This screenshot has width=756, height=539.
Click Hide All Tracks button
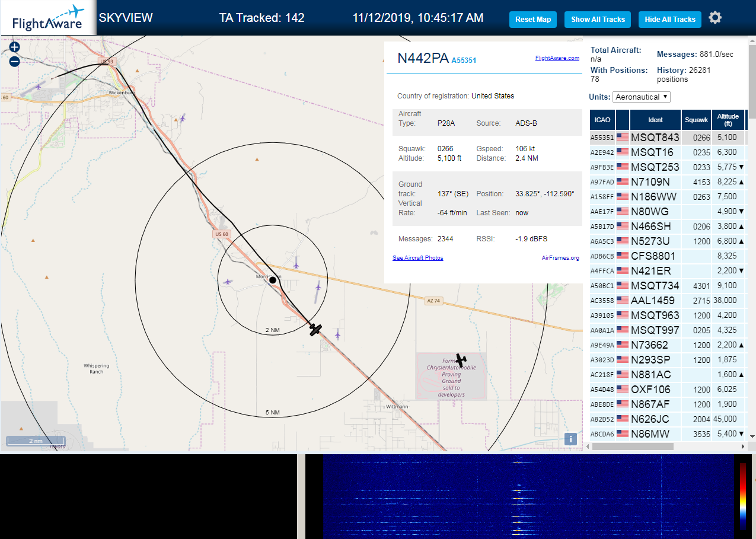[670, 20]
